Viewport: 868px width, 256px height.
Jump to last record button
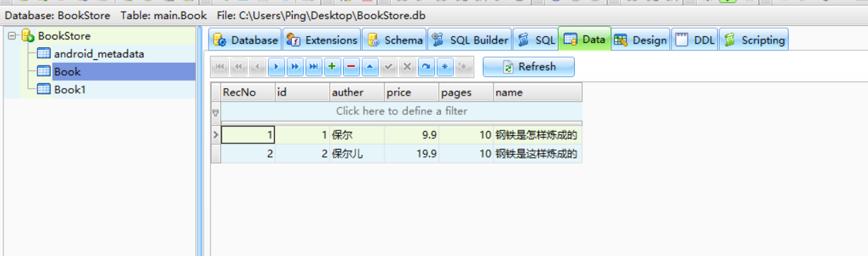coord(313,67)
